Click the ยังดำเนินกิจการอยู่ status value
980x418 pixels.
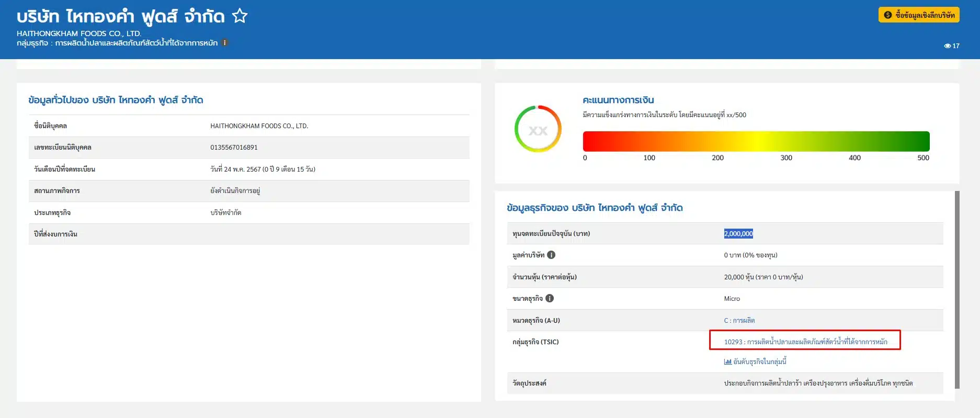tap(235, 191)
